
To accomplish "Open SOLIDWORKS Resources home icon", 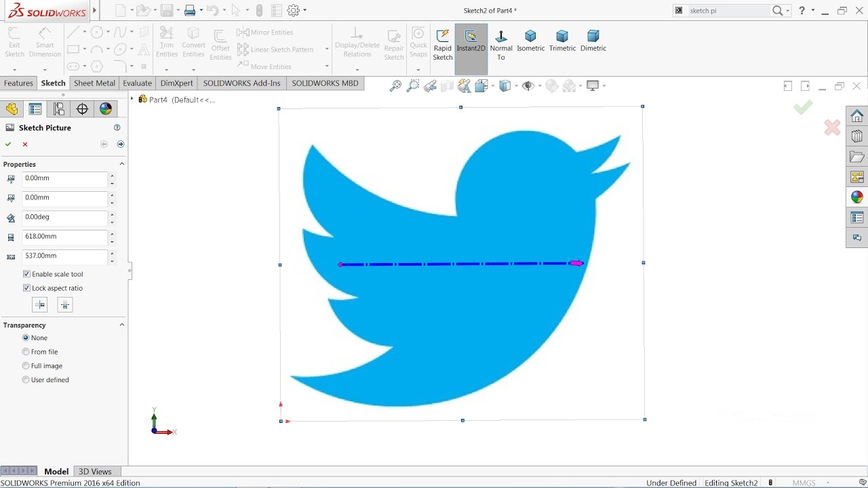I will tap(857, 116).
